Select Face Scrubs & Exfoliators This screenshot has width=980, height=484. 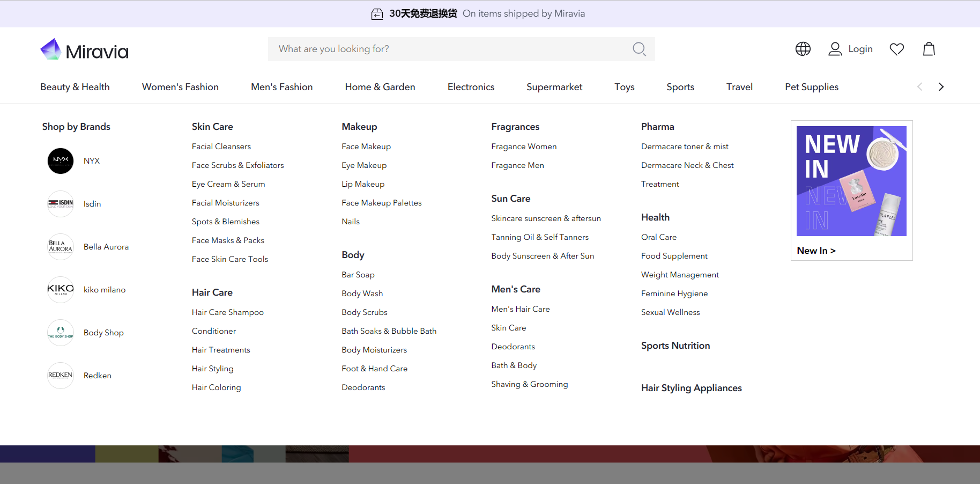pos(238,165)
